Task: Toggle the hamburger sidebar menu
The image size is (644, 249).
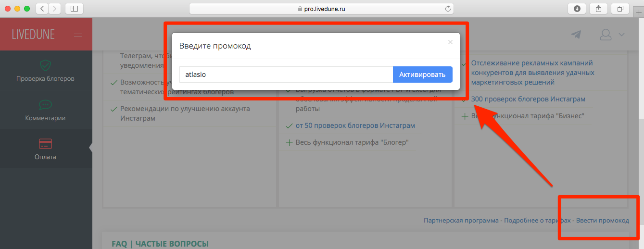Action: [x=78, y=34]
